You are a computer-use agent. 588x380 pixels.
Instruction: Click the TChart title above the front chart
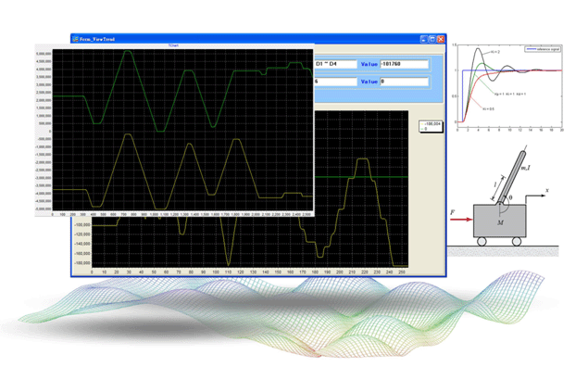[x=173, y=45]
